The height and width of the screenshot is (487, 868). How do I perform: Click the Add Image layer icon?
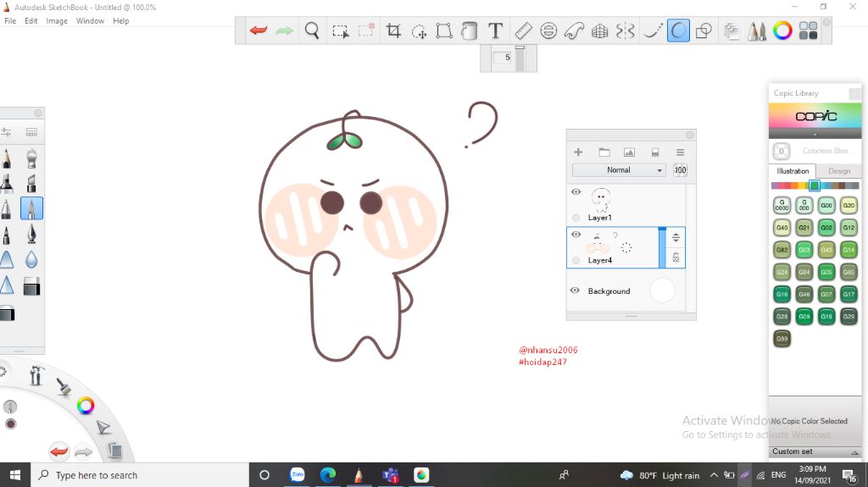pyautogui.click(x=629, y=152)
